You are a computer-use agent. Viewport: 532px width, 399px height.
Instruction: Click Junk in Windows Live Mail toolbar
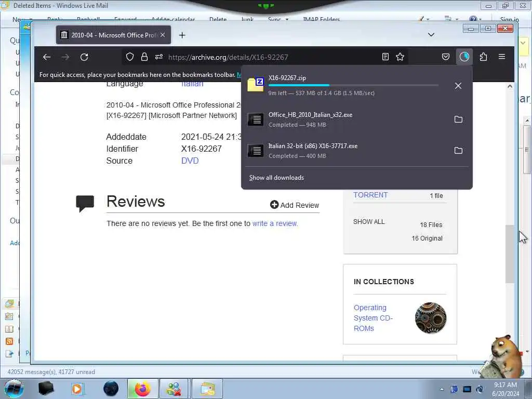coord(247,19)
